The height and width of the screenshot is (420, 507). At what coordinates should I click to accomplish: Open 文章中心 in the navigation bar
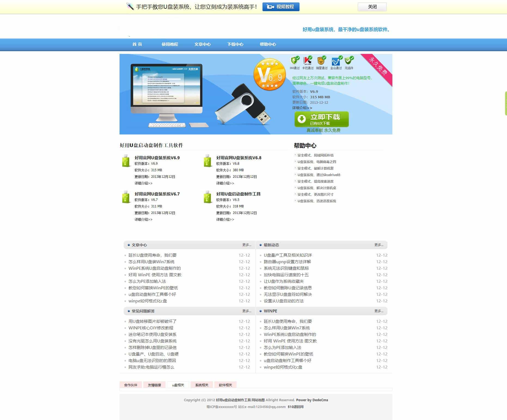(203, 44)
